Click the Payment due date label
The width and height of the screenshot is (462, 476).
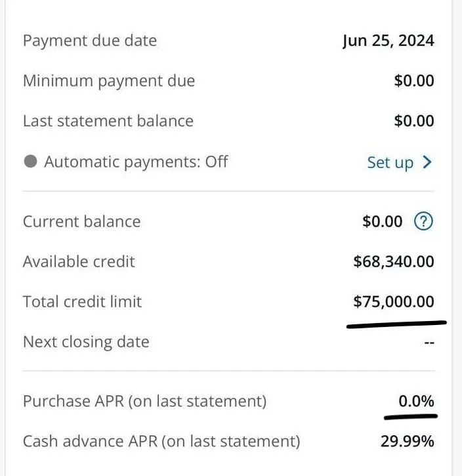point(90,41)
